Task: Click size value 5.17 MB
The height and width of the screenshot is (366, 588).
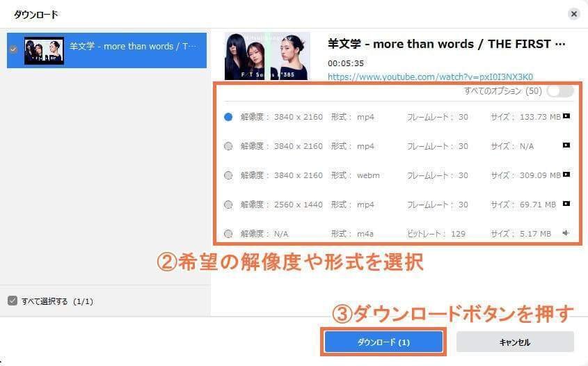Action: click(x=536, y=234)
